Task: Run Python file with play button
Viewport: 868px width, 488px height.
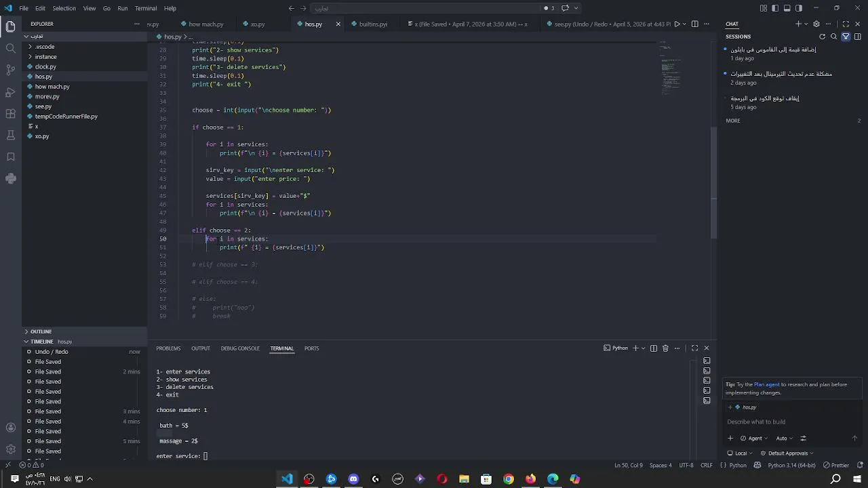Action: [677, 24]
